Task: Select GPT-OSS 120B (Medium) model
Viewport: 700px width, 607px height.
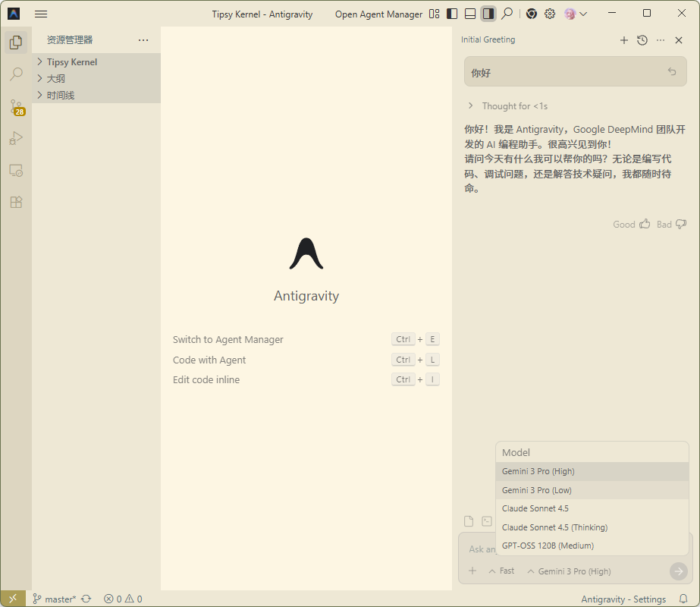Action: (592, 546)
